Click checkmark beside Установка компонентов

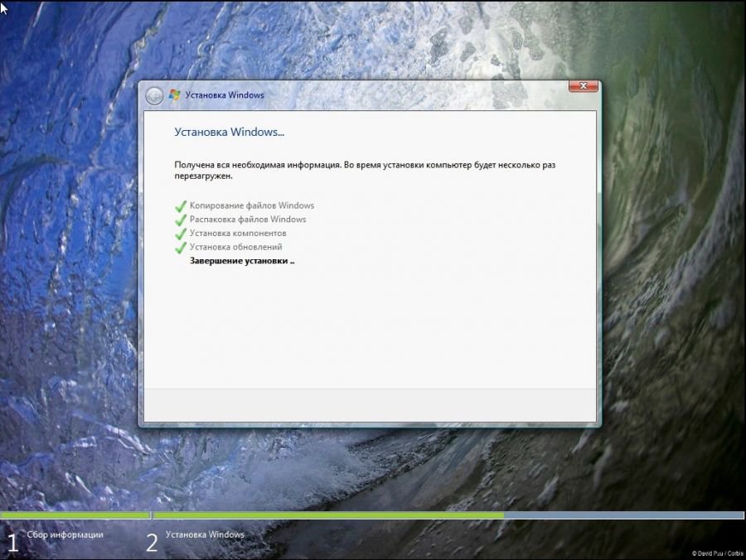[181, 234]
